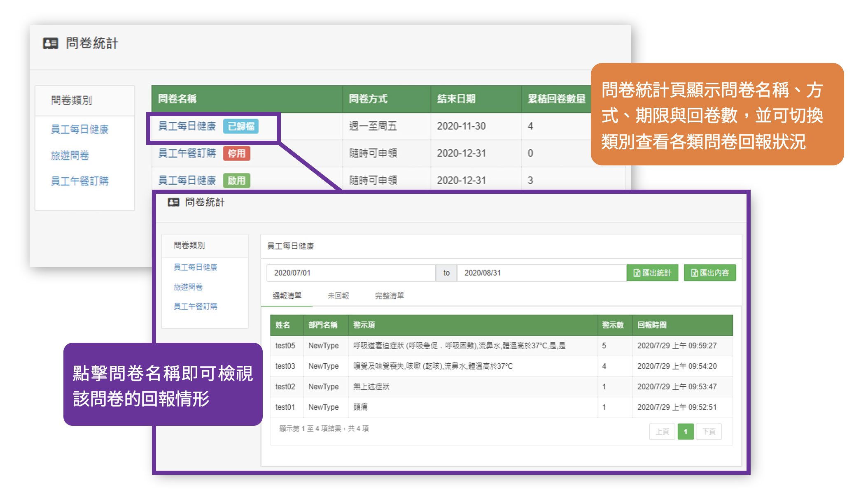
Task: Click 匯出內容 export content button
Action: pos(709,273)
